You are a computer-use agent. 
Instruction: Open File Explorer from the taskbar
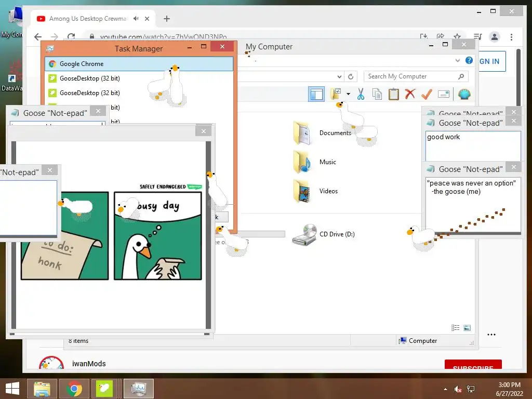click(42, 389)
